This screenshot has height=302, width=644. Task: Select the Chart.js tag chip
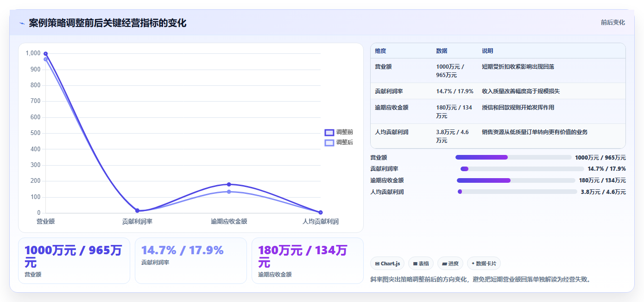coord(387,263)
